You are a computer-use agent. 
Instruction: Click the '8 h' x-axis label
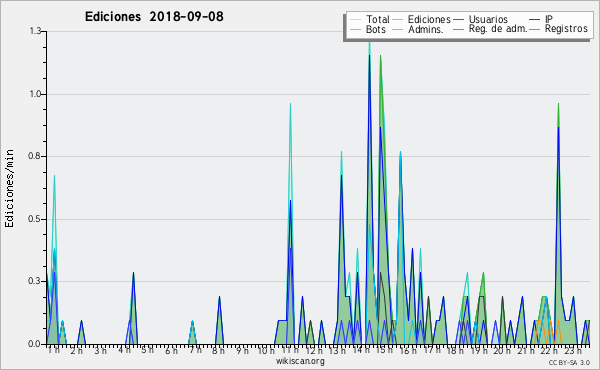click(x=218, y=350)
